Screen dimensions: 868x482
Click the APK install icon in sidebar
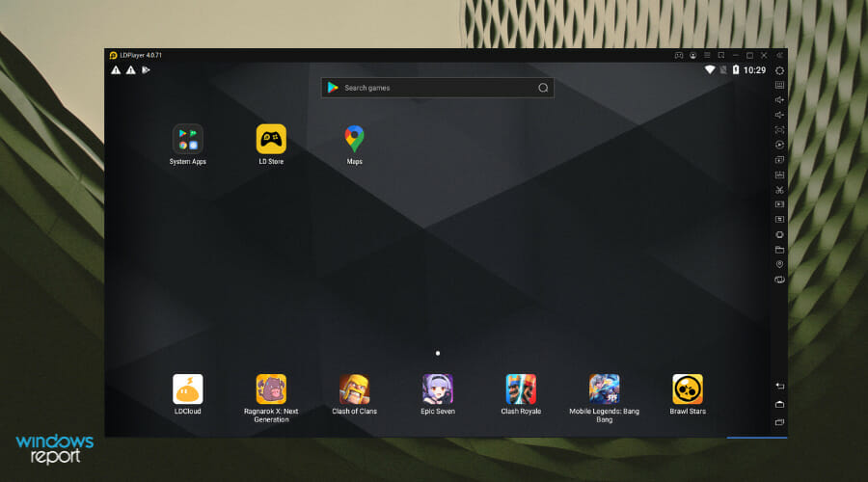point(779,174)
